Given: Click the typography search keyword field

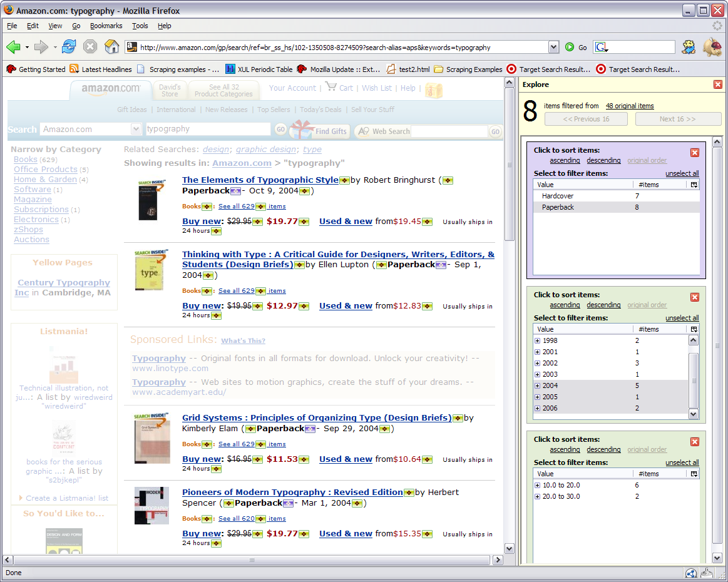Looking at the screenshot, I should click(208, 129).
